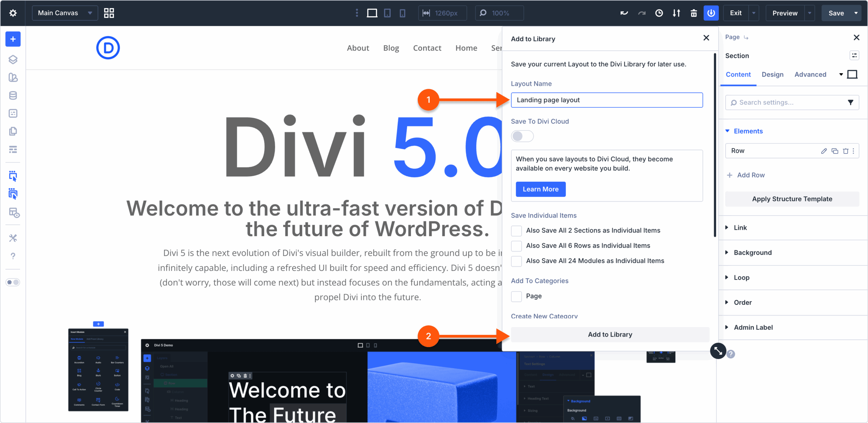Viewport: 868px width, 423px height.
Task: Click the blue add module plus button
Action: [x=13, y=39]
